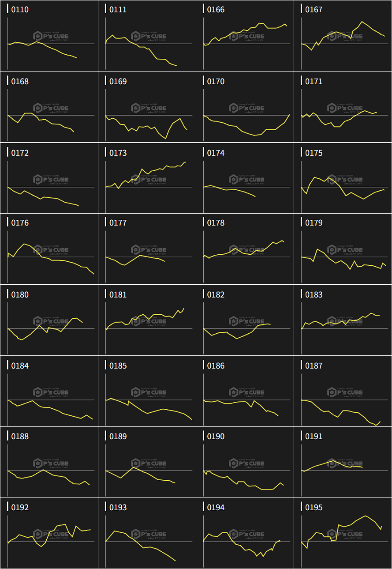Open the chart labeled 0178
The image size is (392, 569).
[x=245, y=249]
